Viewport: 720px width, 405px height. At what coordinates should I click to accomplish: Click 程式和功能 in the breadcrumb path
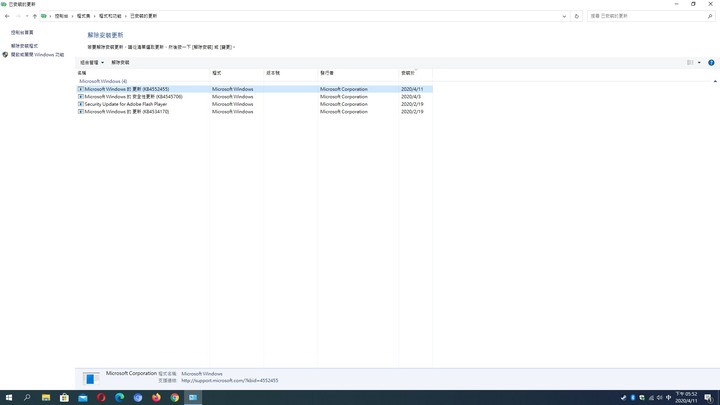coord(110,16)
